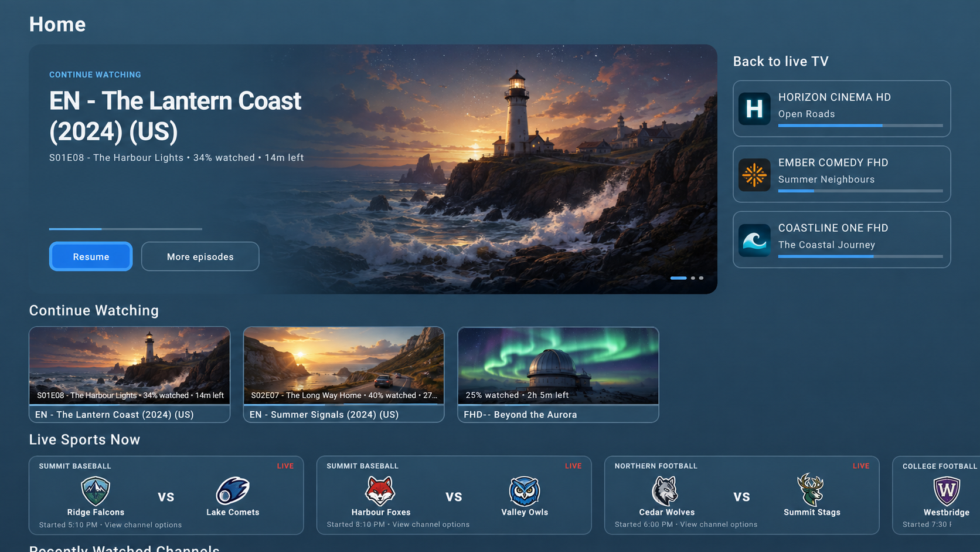Click the Home page heading
This screenshot has width=980, height=552.
pos(57,24)
